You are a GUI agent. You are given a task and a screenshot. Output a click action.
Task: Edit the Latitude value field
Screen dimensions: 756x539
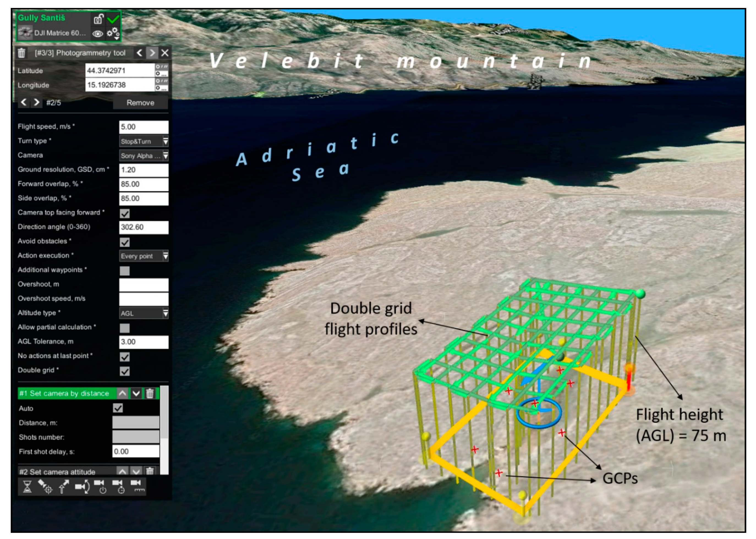[x=120, y=70]
